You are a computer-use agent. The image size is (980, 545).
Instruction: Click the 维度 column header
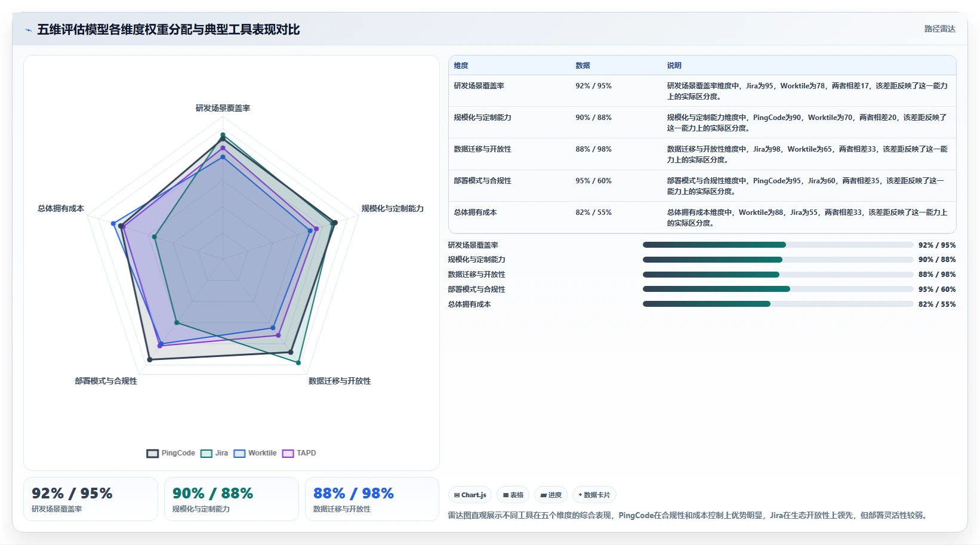461,66
